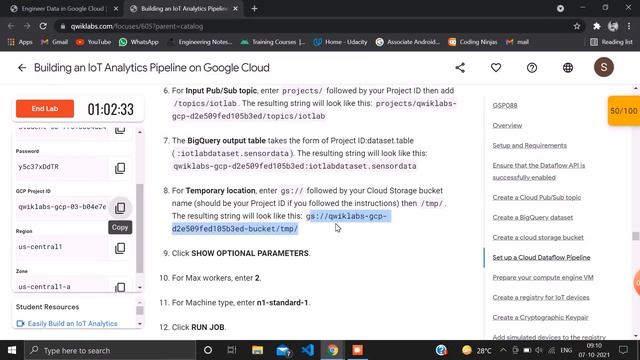Go to Setup and Requirements section
This screenshot has width=640, height=360.
click(x=530, y=145)
